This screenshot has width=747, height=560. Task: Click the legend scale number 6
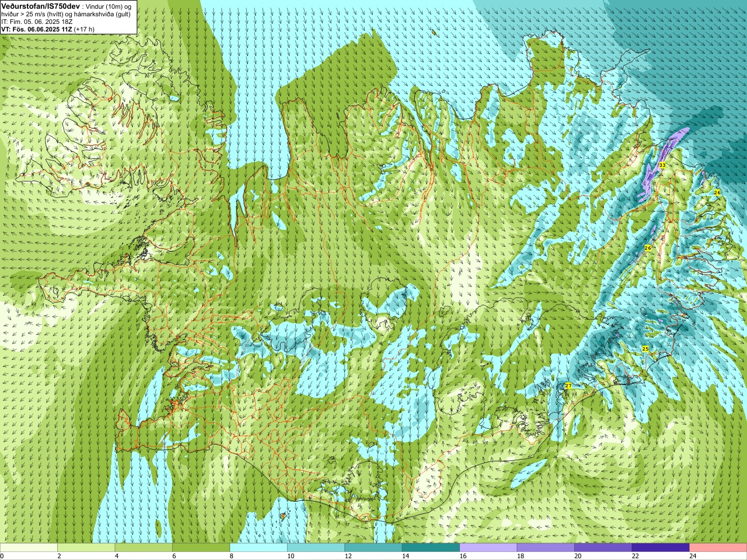click(174, 556)
